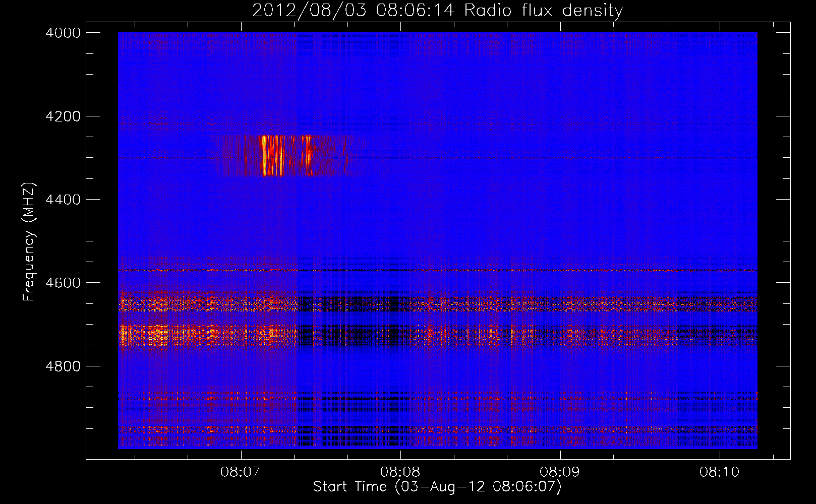The height and width of the screenshot is (504, 816).
Task: Click the 'Frequency (MHZ)' axis label
Action: click(x=29, y=242)
